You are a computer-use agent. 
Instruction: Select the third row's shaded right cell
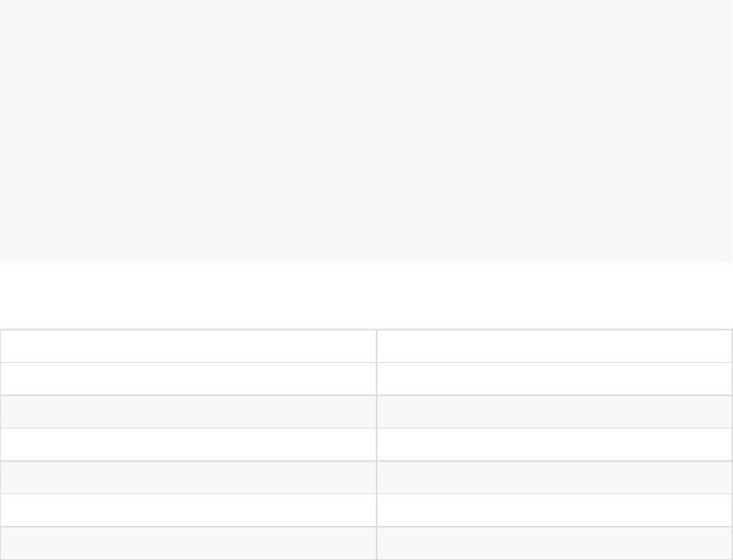coord(554,411)
